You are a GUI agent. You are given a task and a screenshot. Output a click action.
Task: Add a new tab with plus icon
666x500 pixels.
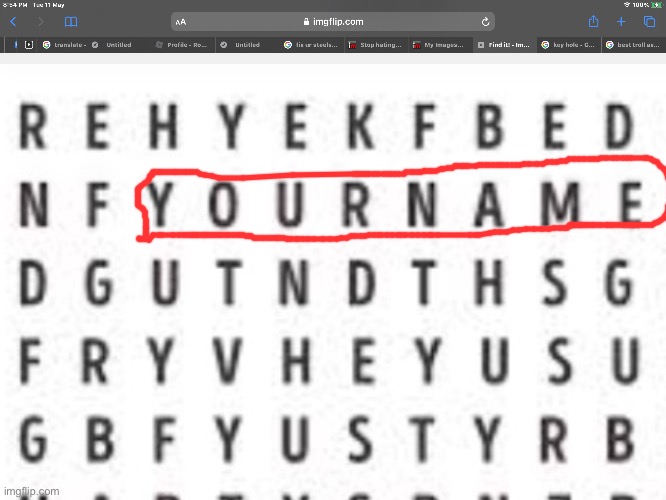(621, 21)
